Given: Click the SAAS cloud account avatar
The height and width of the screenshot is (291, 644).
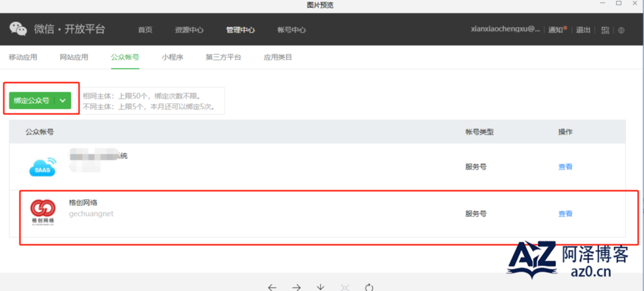Looking at the screenshot, I should [43, 167].
